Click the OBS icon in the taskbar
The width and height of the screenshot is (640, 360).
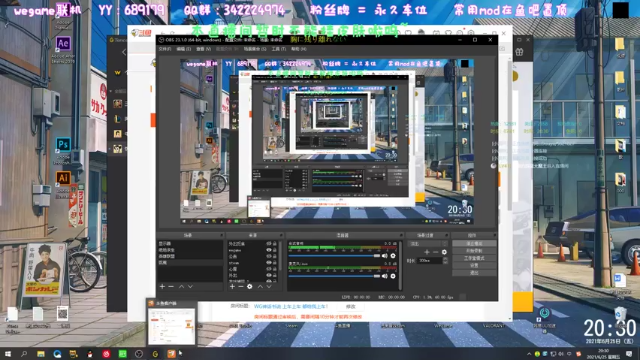pyautogui.click(x=139, y=354)
